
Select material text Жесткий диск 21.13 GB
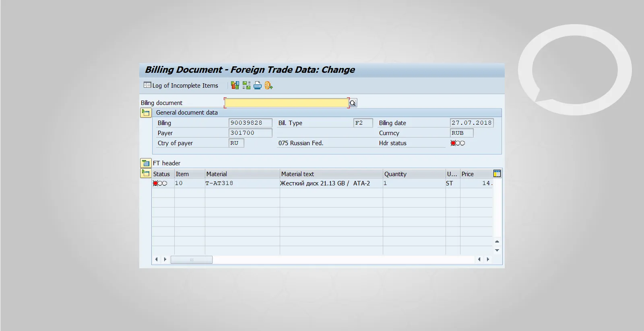pyautogui.click(x=331, y=183)
